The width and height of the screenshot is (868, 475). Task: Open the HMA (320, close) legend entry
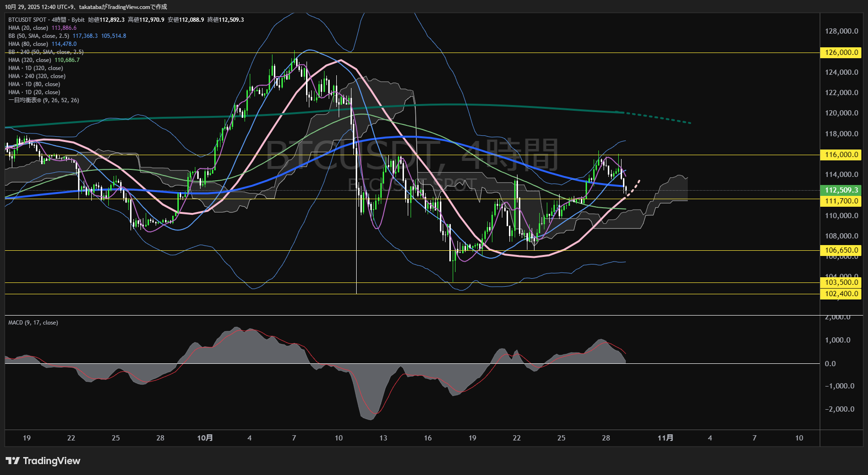coord(29,60)
